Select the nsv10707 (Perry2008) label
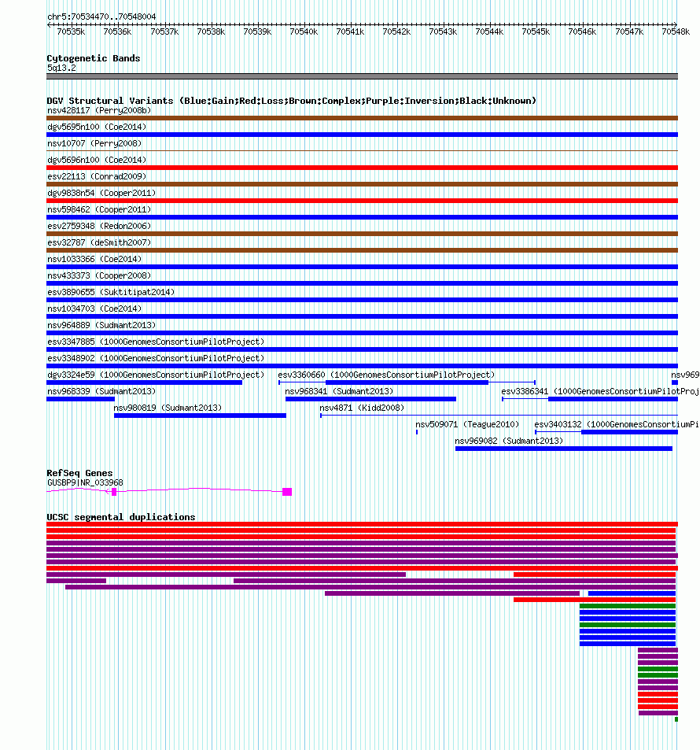The height and width of the screenshot is (750, 700). pyautogui.click(x=94, y=143)
